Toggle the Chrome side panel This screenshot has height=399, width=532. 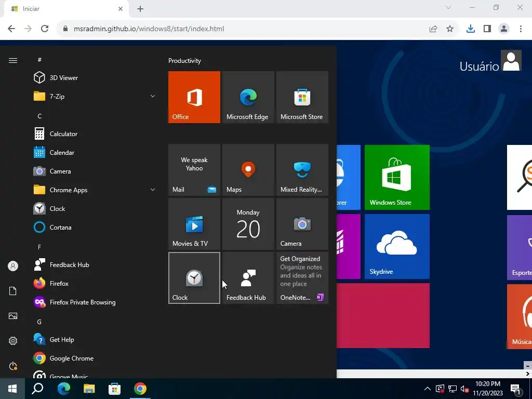pos(487,29)
